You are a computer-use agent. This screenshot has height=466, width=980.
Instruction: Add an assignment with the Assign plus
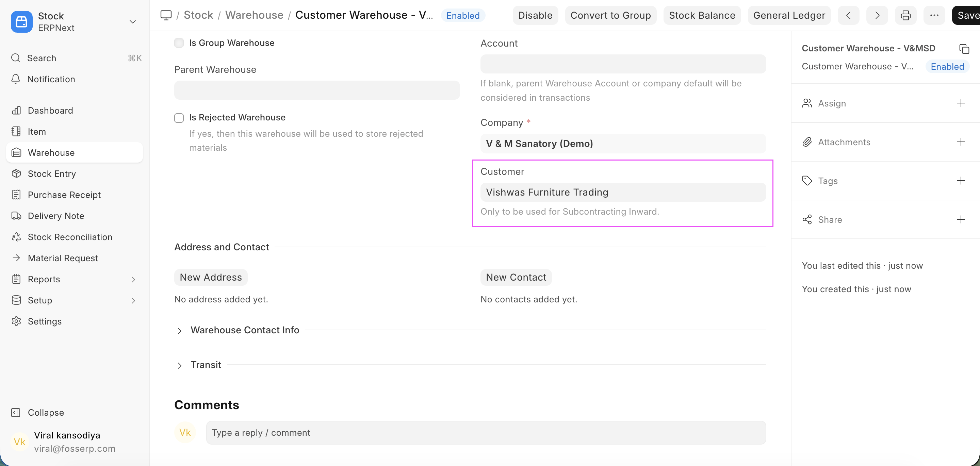[x=961, y=103]
